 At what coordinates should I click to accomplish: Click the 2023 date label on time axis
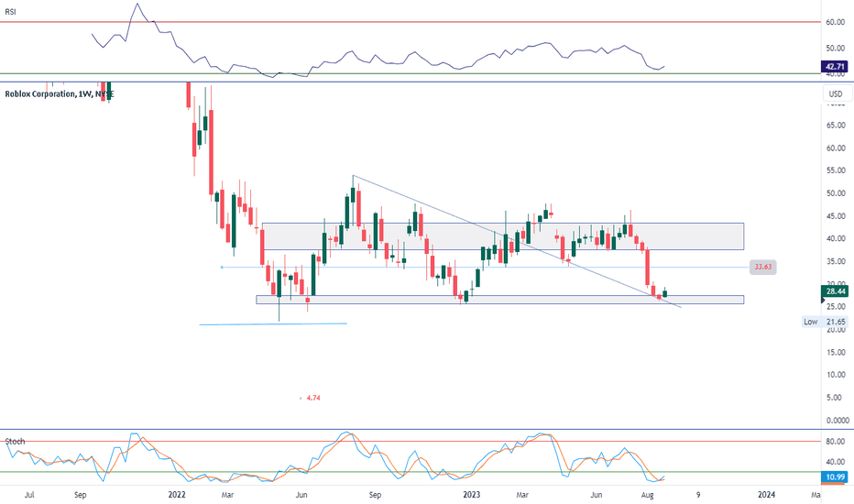point(472,495)
